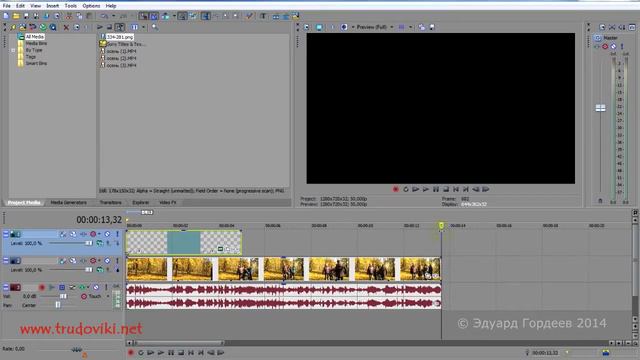640x360 pixels.
Task: Click compositing mode icon on track 2
Action: coord(100,270)
